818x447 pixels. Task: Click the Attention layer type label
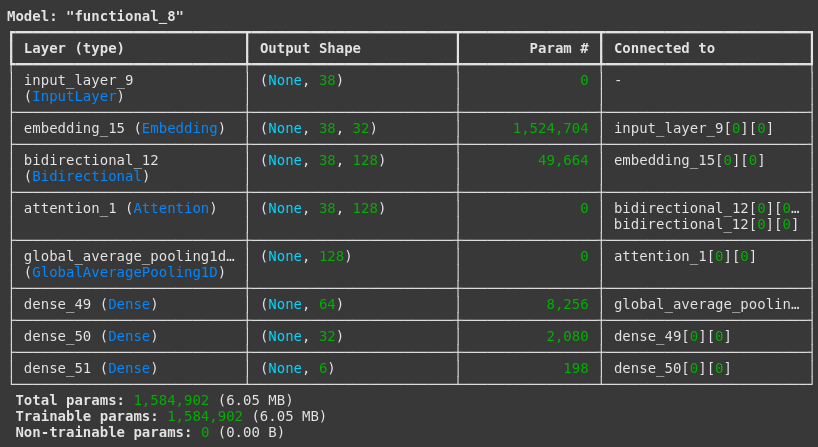(171, 208)
